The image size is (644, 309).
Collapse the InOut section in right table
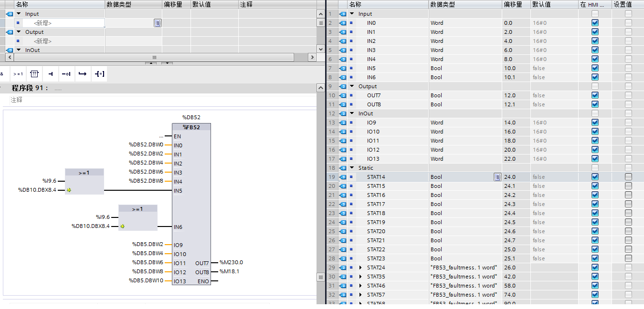click(x=352, y=113)
